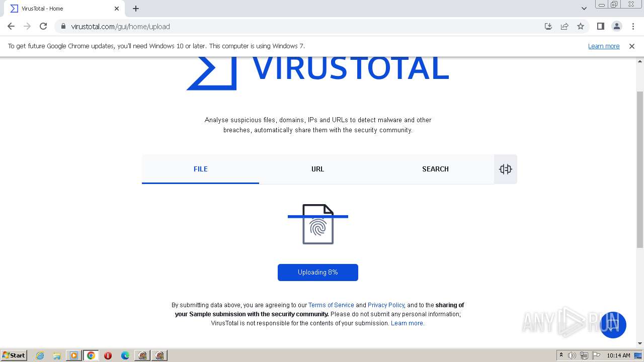
Task: Click the show desktop button
Action: [638, 355]
